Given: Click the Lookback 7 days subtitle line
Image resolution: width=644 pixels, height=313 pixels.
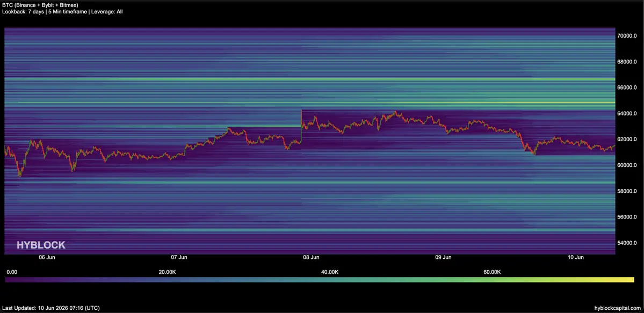Looking at the screenshot, I should [62, 12].
